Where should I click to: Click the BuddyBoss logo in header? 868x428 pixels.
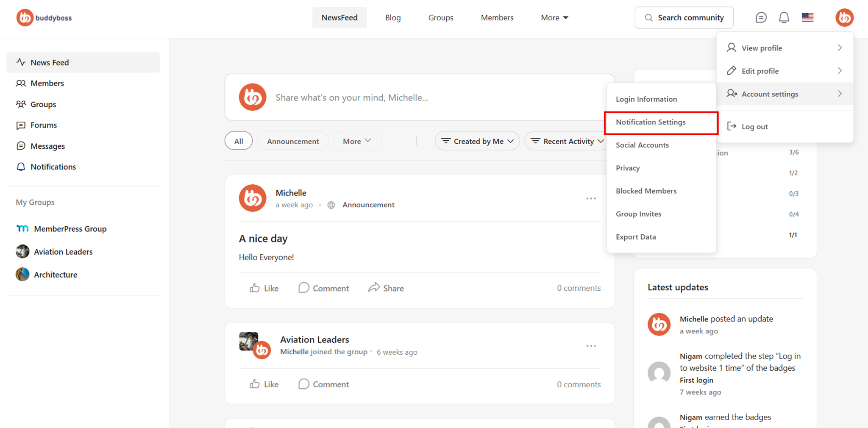pos(44,18)
